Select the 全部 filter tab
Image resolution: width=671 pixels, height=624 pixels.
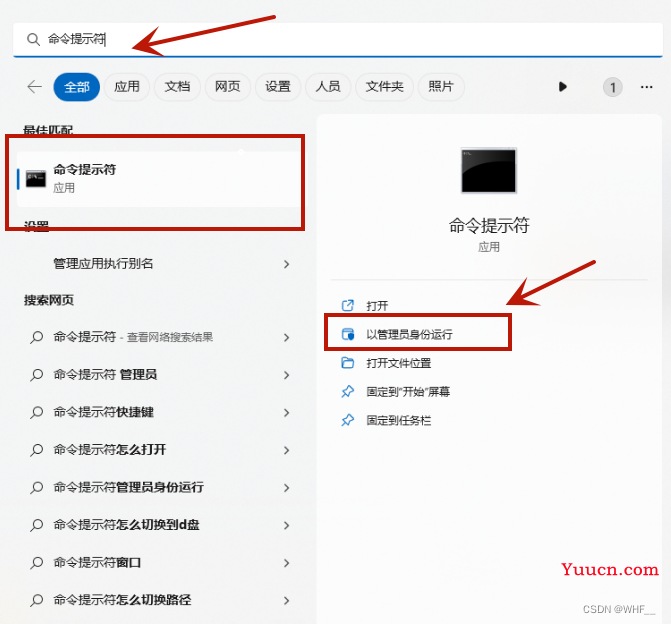(x=77, y=87)
